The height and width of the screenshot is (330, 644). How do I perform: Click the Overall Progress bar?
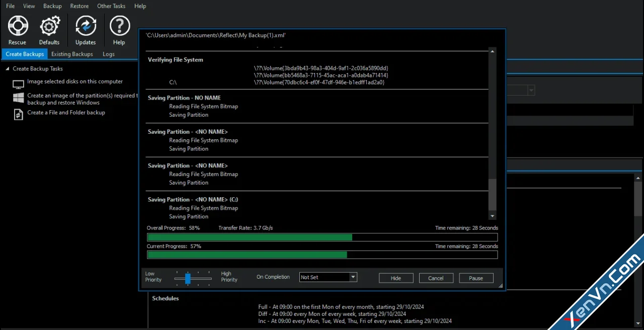(x=322, y=237)
